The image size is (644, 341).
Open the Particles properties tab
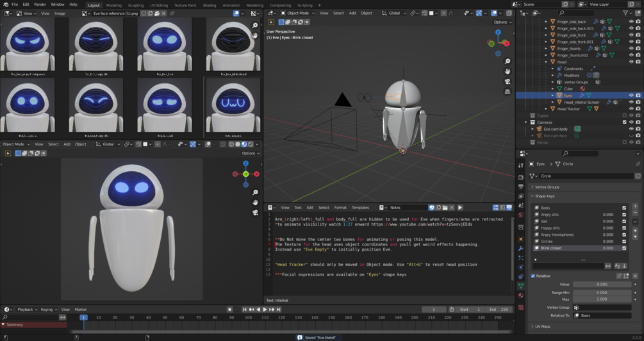point(521,258)
